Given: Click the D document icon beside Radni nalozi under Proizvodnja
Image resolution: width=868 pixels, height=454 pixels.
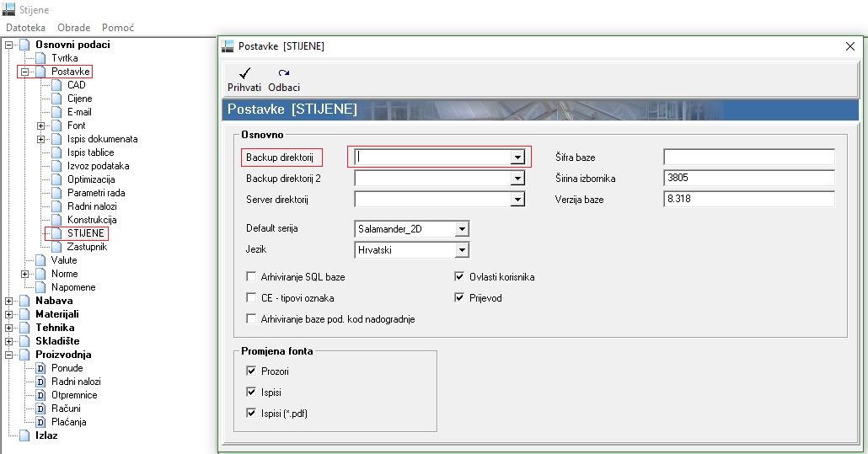Looking at the screenshot, I should click(x=40, y=382).
